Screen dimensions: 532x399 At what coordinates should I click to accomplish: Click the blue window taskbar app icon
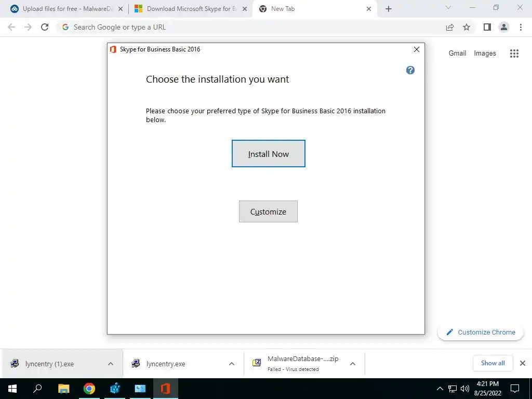pyautogui.click(x=140, y=389)
